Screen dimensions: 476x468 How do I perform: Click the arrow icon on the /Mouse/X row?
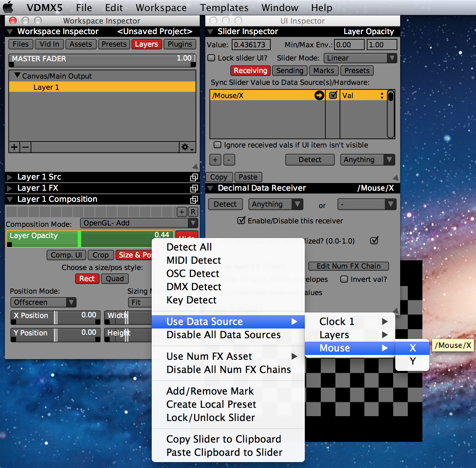pyautogui.click(x=319, y=95)
